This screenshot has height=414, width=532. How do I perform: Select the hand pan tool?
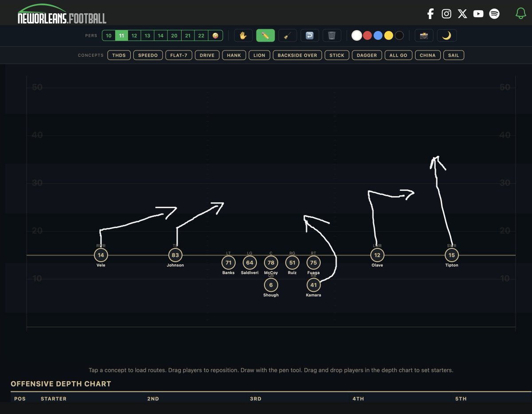[x=243, y=35]
